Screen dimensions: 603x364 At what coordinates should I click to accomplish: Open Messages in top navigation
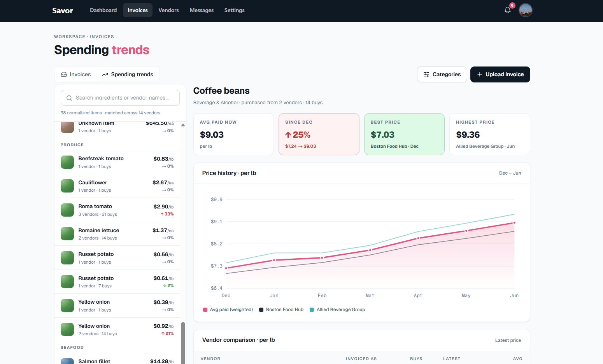(x=202, y=10)
